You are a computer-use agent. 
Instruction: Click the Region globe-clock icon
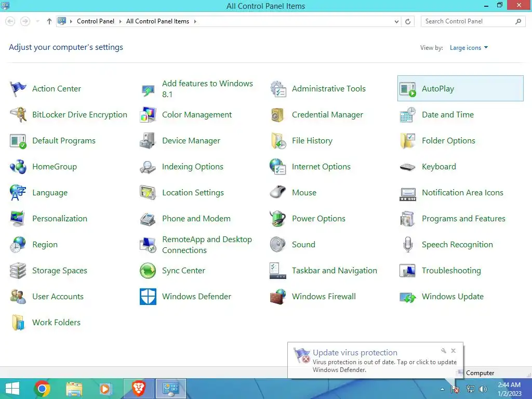[18, 245]
